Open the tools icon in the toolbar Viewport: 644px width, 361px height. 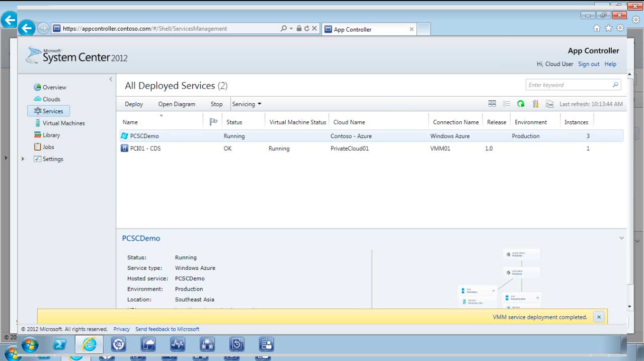(x=535, y=104)
